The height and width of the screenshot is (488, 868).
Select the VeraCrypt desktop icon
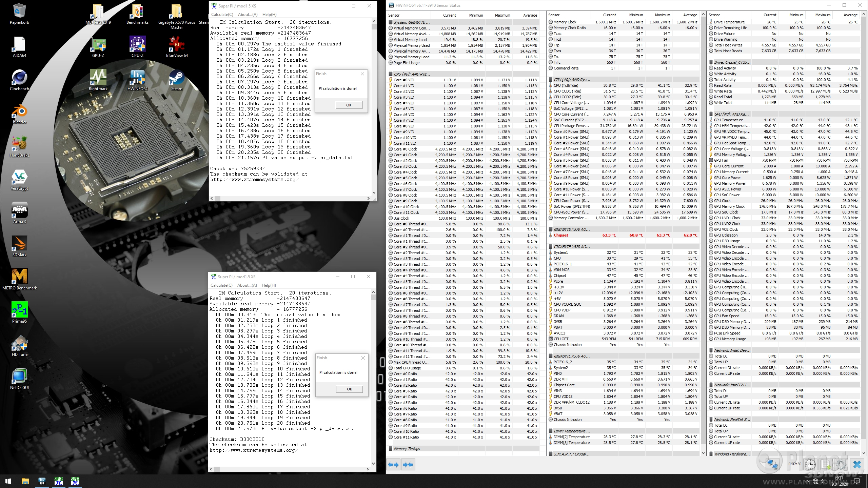(x=19, y=180)
